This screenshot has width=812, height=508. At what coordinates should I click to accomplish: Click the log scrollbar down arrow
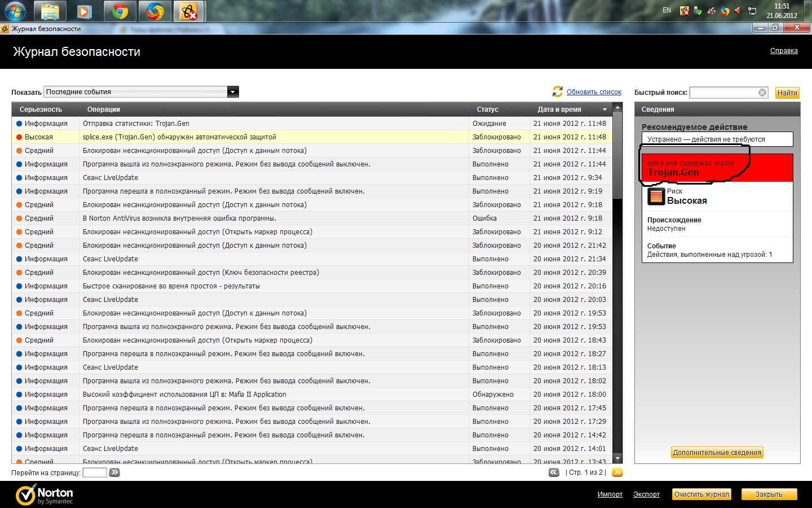617,459
